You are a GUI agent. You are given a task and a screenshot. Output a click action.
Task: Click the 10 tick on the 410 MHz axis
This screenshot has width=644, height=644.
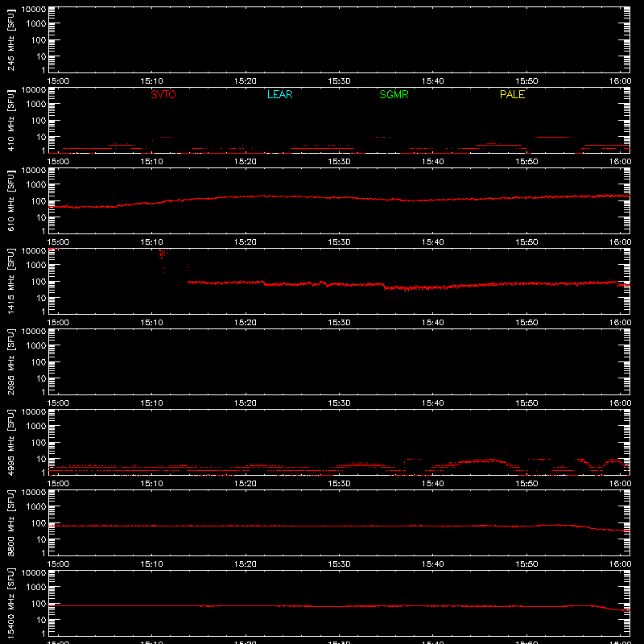pos(41,137)
